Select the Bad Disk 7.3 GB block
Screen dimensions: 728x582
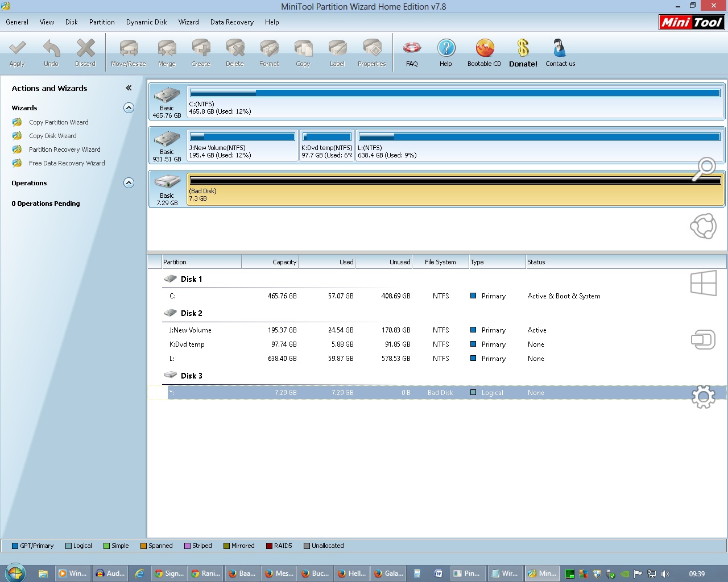coord(455,189)
